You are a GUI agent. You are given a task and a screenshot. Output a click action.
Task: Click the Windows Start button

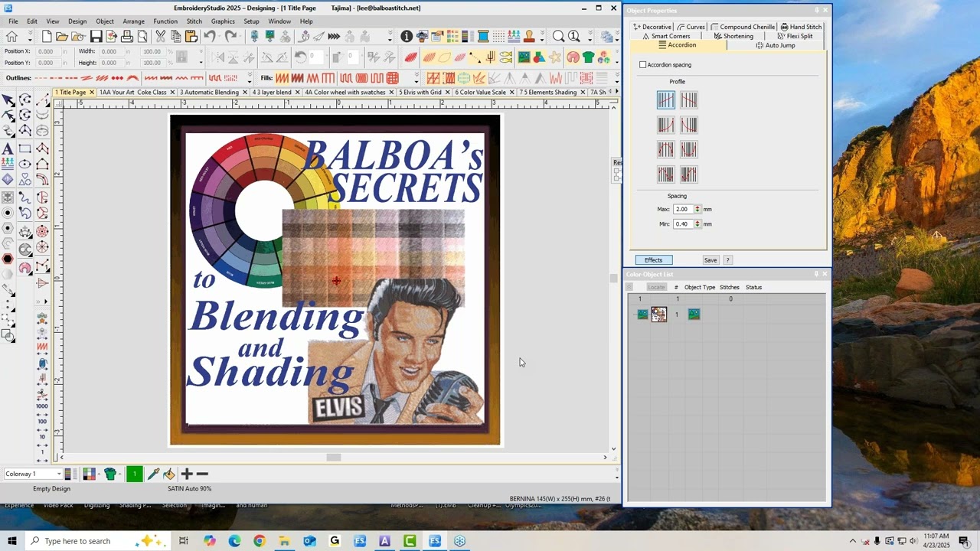11,541
